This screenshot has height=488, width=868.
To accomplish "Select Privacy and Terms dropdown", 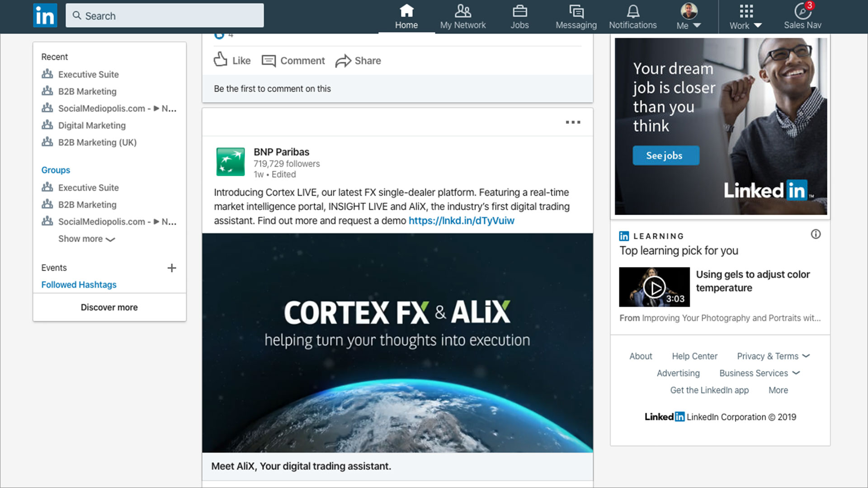I will coord(774,356).
